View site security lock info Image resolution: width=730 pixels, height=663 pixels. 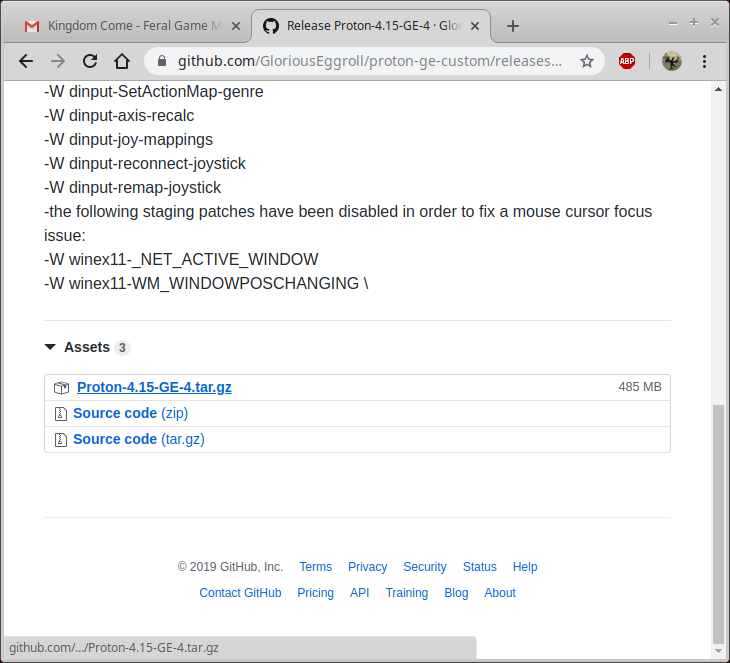click(x=162, y=61)
